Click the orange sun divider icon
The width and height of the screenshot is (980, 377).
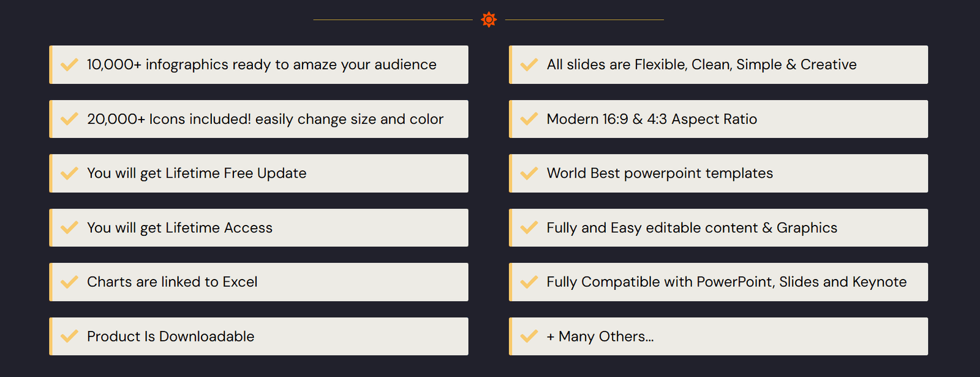[489, 20]
